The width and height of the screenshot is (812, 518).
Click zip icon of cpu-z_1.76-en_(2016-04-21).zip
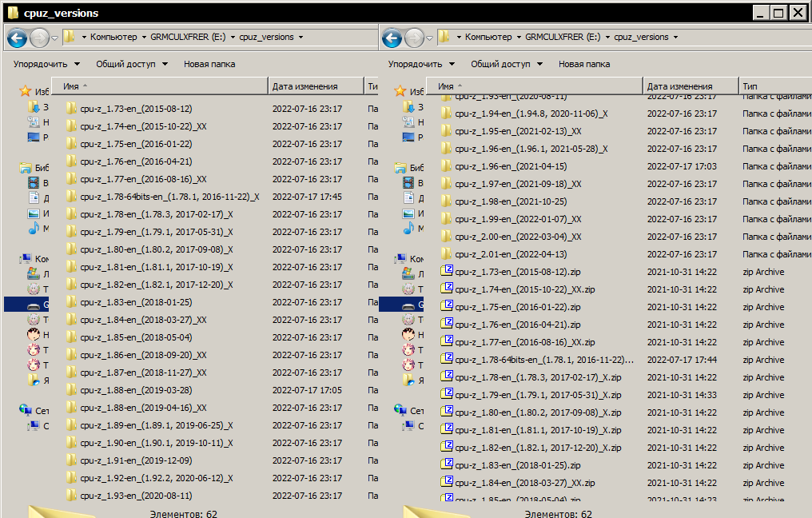pyautogui.click(x=447, y=324)
